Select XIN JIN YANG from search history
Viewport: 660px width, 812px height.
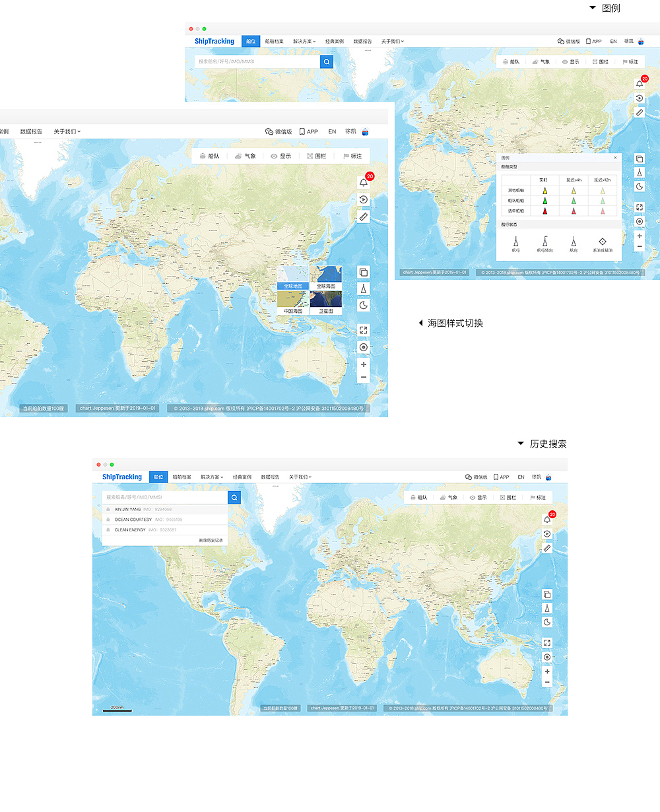click(x=165, y=509)
